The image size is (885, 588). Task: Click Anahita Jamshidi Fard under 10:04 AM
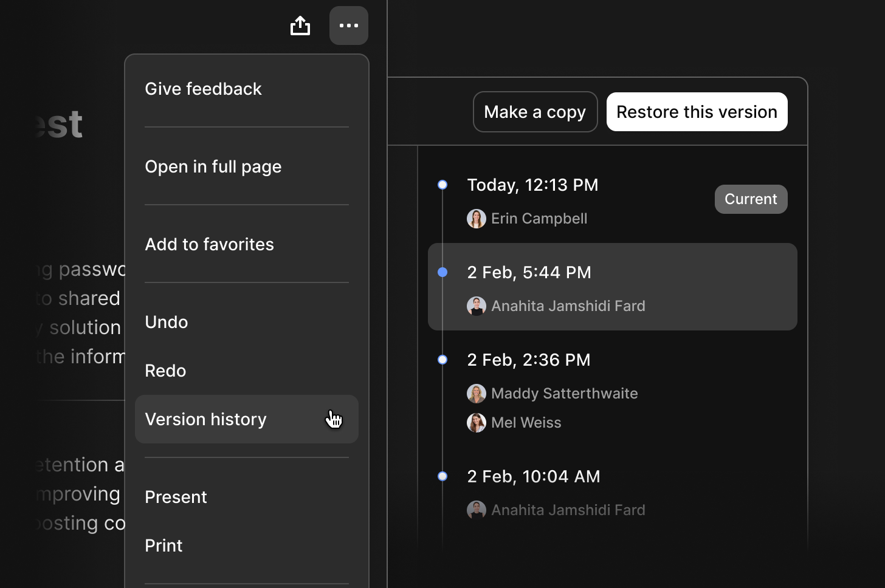click(568, 510)
